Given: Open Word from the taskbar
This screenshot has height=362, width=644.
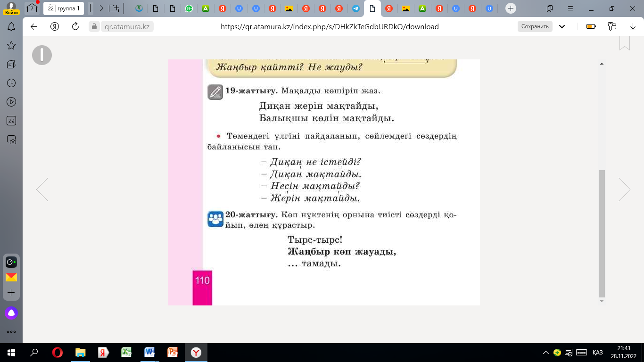Looking at the screenshot, I should [149, 353].
